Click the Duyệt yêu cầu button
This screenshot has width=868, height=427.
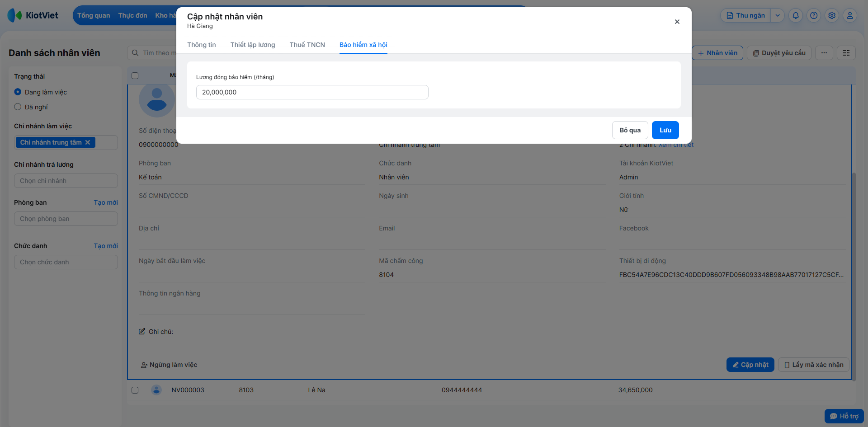pos(779,53)
